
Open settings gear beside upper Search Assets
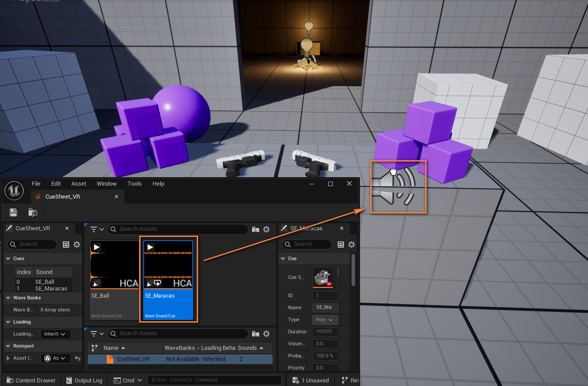pyautogui.click(x=266, y=229)
